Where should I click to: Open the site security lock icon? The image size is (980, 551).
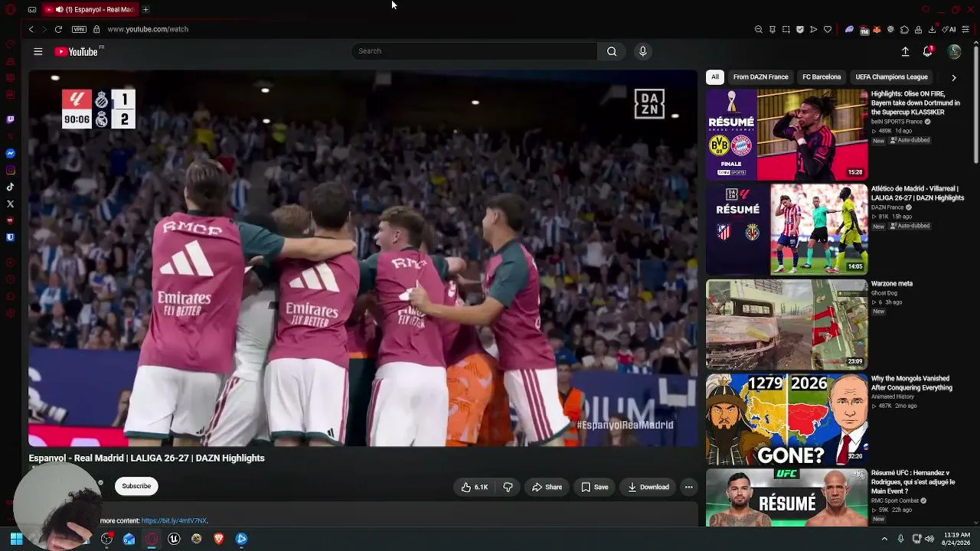[x=96, y=29]
